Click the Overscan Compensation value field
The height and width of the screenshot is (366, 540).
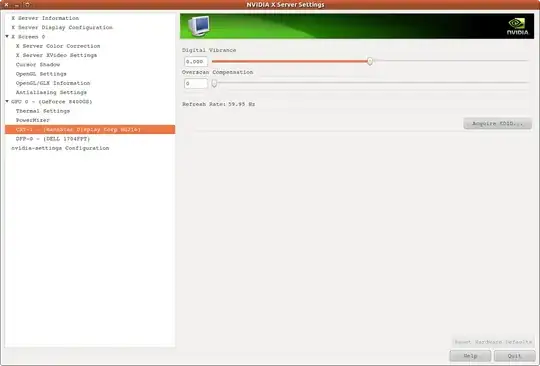196,84
